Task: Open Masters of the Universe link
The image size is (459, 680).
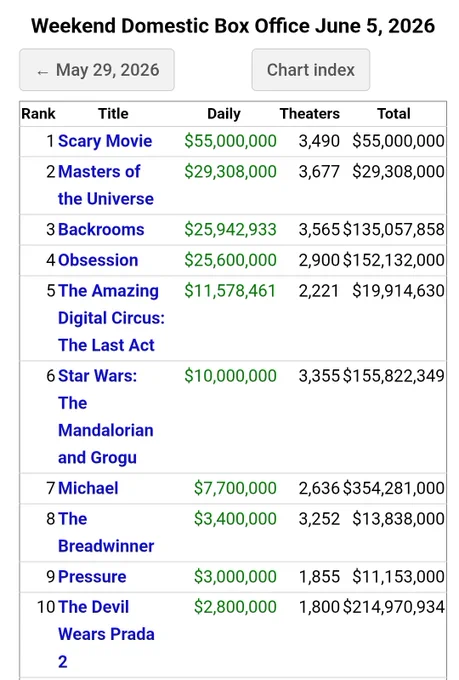Action: coord(106,185)
